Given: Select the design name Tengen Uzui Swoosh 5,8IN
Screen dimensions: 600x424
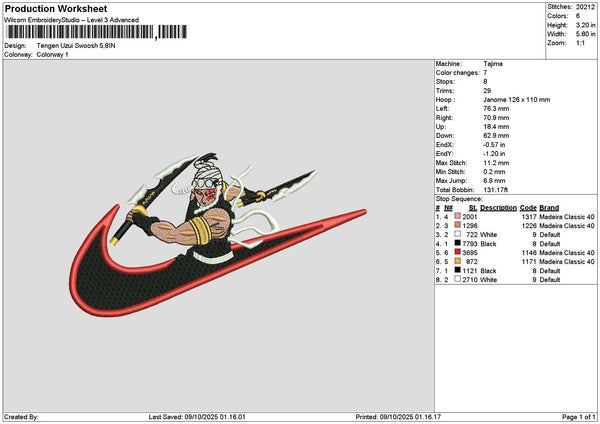Looking at the screenshot, I should point(76,46).
